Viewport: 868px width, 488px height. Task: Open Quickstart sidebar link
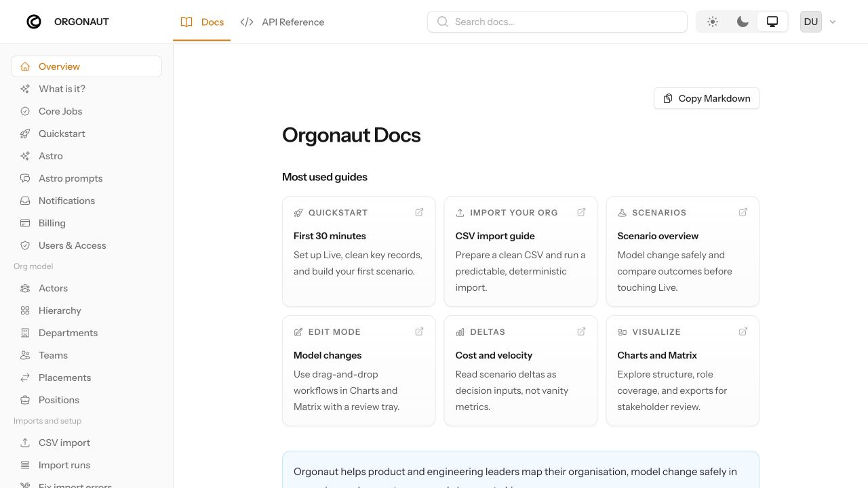coord(86,134)
